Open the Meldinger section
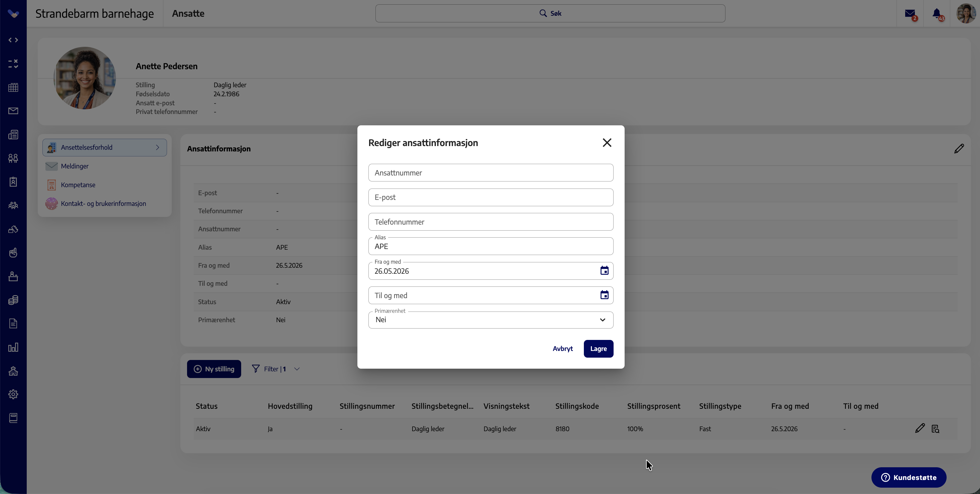Image resolution: width=980 pixels, height=494 pixels. tap(74, 166)
